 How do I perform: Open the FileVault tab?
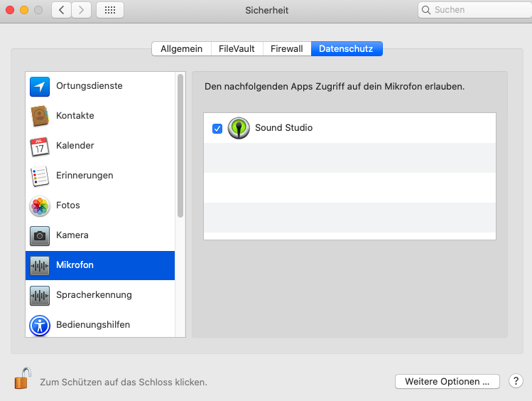click(x=237, y=49)
